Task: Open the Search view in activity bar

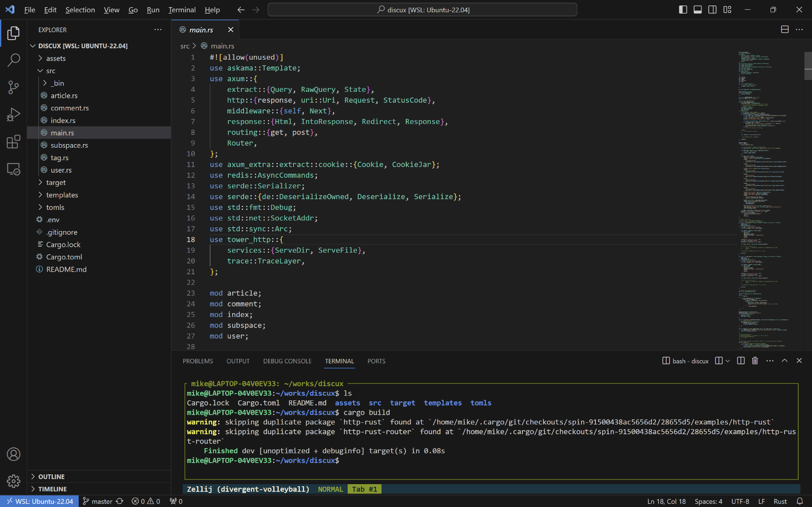Action: (14, 60)
